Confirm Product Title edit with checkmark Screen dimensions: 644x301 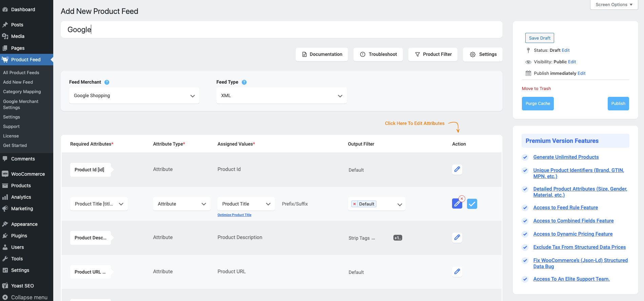472,204
